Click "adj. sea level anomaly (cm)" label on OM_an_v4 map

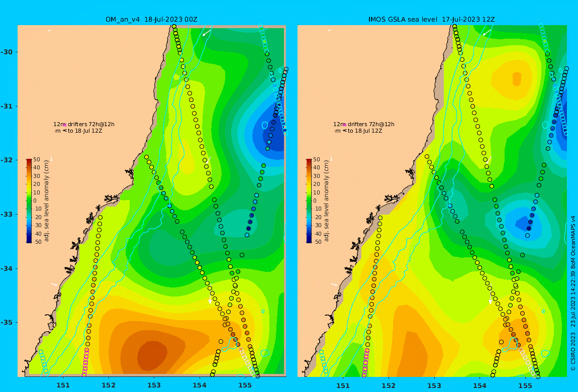coord(46,201)
